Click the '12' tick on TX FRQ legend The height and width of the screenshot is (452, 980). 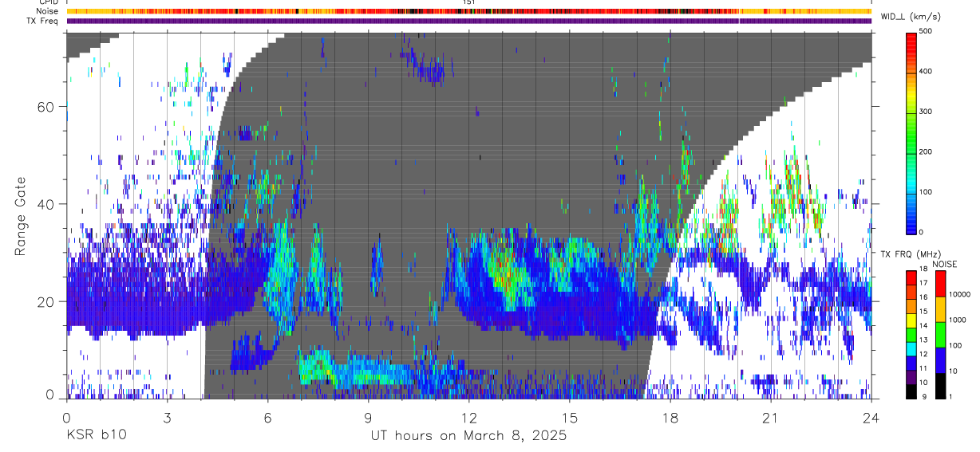923,355
